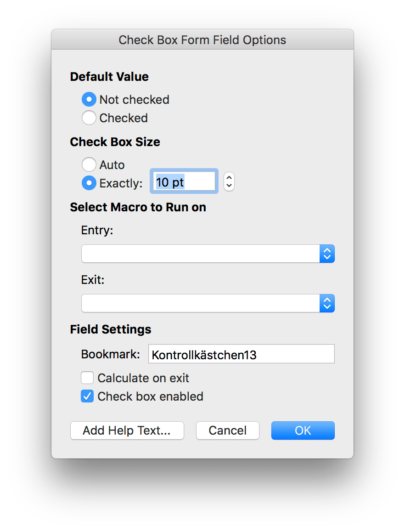
Task: Click the Exit label
Action: [x=93, y=280]
